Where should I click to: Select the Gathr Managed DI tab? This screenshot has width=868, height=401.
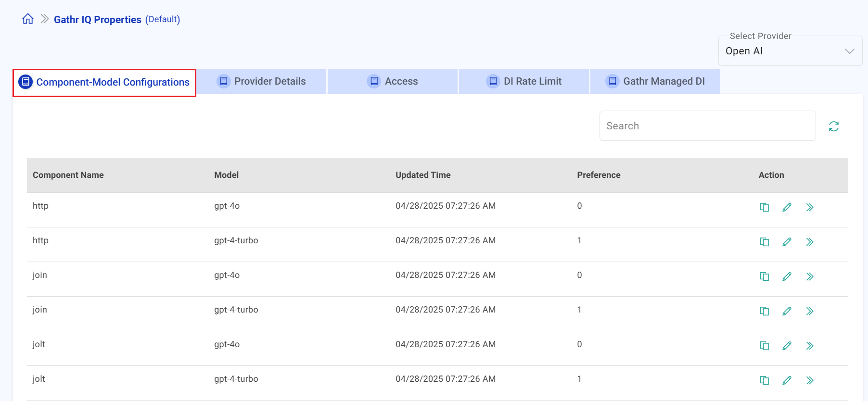click(655, 81)
